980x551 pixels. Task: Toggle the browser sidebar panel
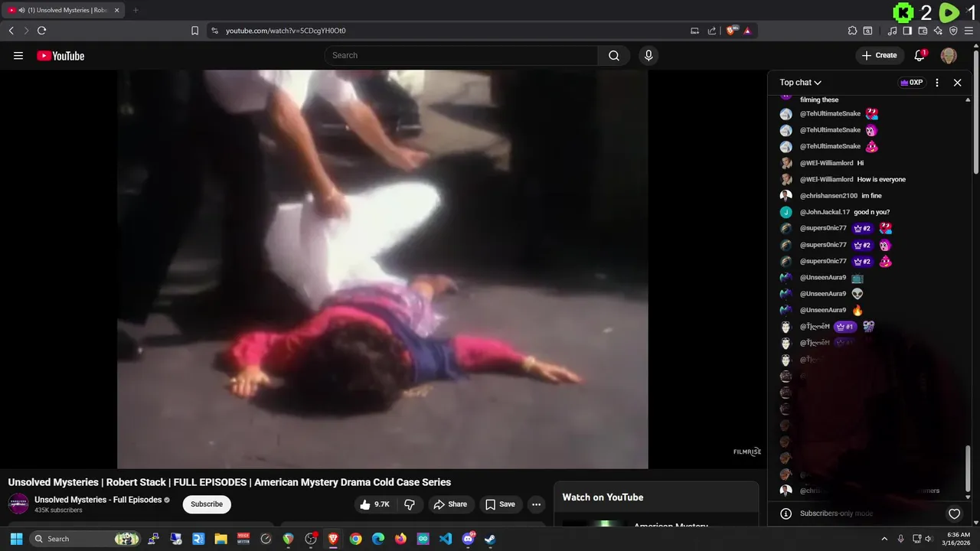point(907,31)
